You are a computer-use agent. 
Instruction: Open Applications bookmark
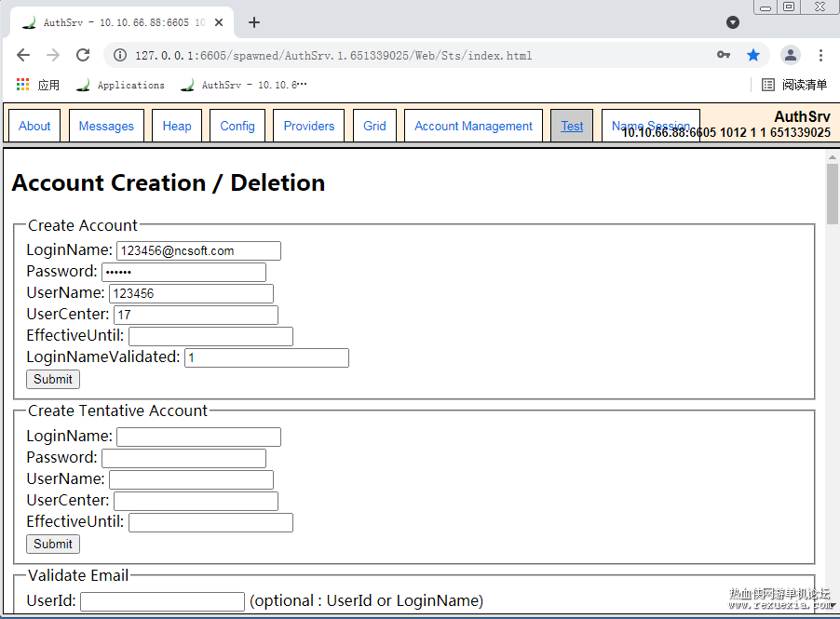120,85
